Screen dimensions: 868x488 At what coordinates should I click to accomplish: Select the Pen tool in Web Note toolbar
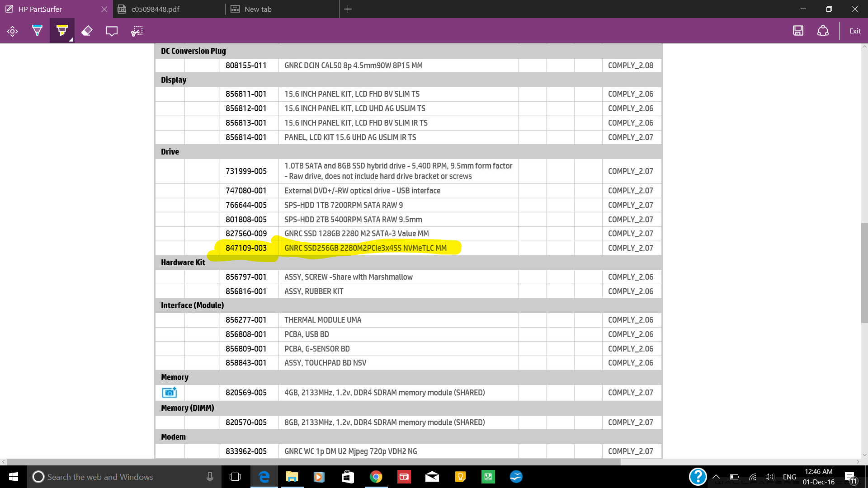[38, 31]
